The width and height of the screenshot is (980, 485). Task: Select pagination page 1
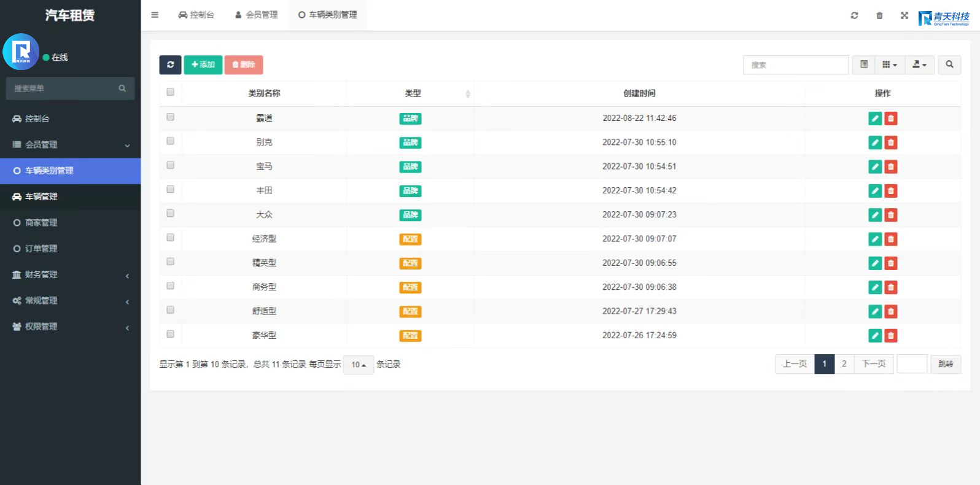824,364
